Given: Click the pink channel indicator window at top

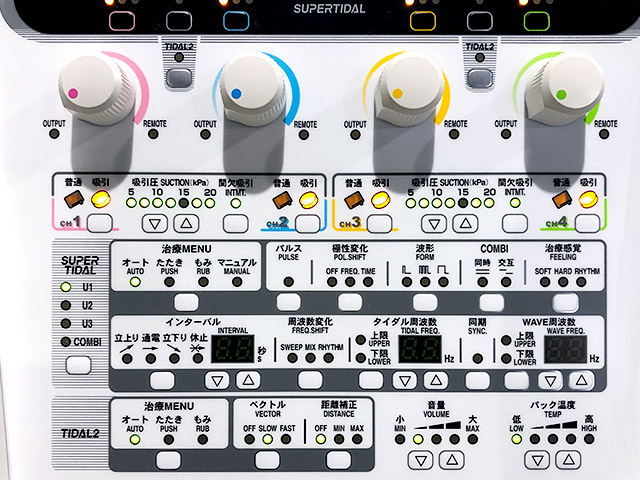Looking at the screenshot, I should pyautogui.click(x=122, y=21).
